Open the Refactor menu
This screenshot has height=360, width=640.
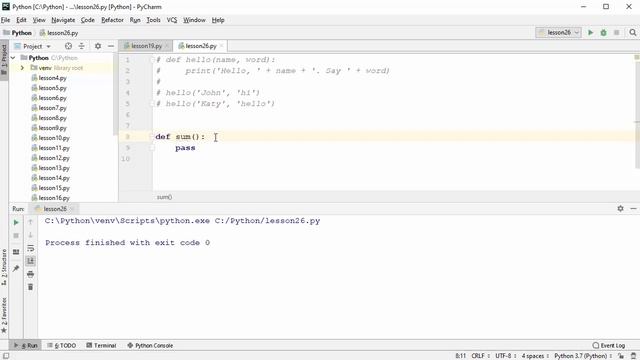click(x=112, y=20)
